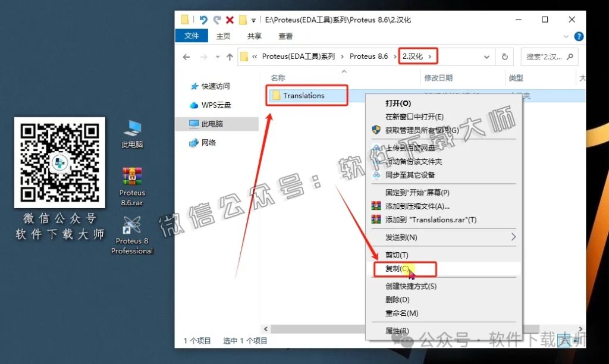The width and height of the screenshot is (609, 364).
Task: Select 添加到压缩文件 with the WinRAR icon
Action: point(416,205)
